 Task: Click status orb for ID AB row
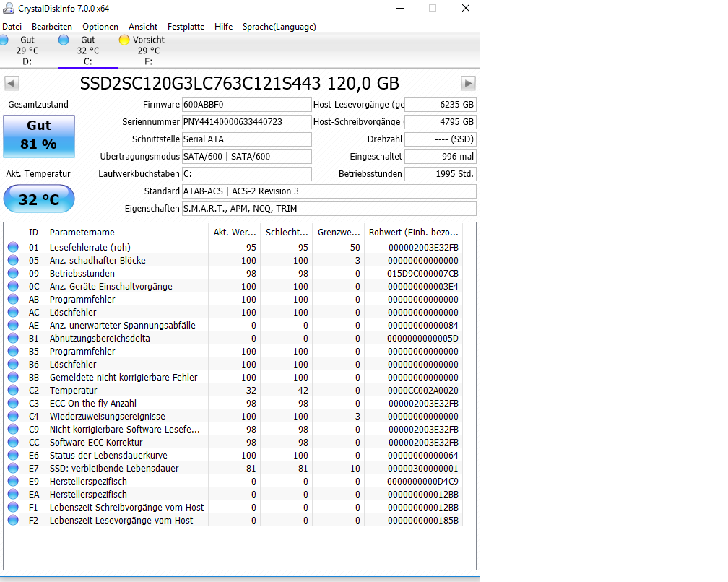click(13, 300)
